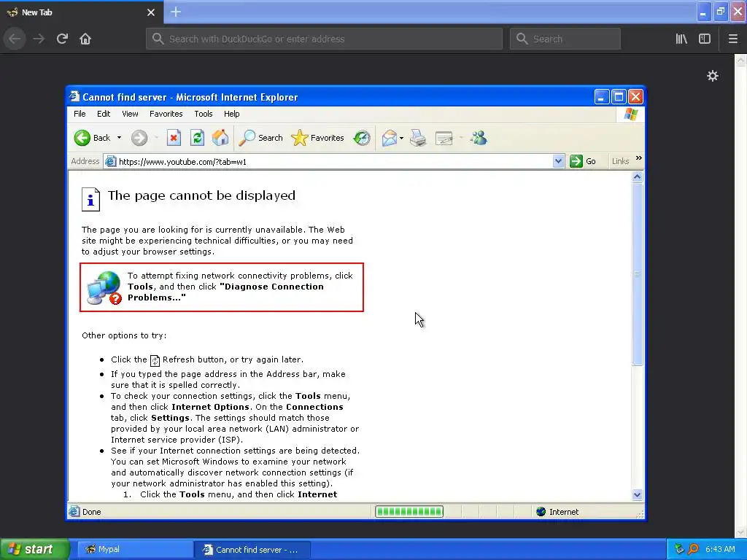Open Mypal library bookshelf icon

[x=681, y=39]
